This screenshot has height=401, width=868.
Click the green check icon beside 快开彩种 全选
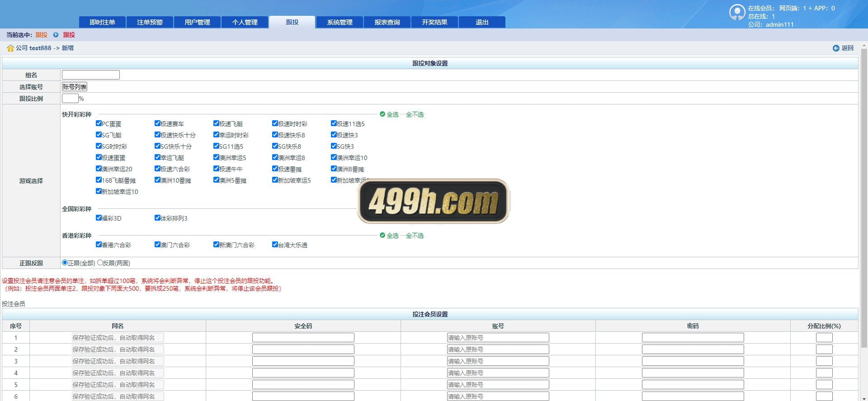[x=382, y=114]
